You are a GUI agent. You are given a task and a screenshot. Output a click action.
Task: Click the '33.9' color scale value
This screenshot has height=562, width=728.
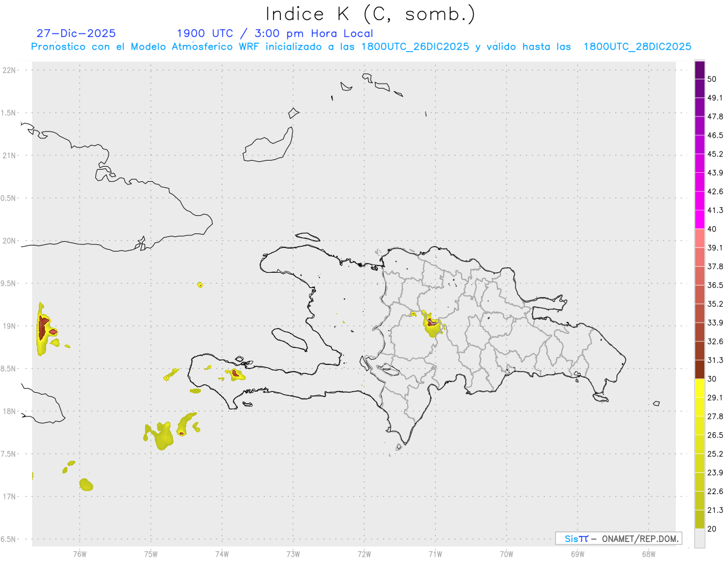point(716,323)
